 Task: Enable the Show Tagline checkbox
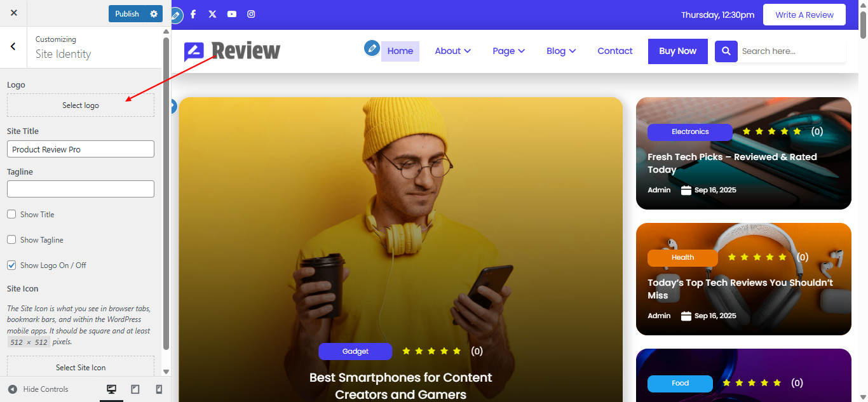coord(11,240)
